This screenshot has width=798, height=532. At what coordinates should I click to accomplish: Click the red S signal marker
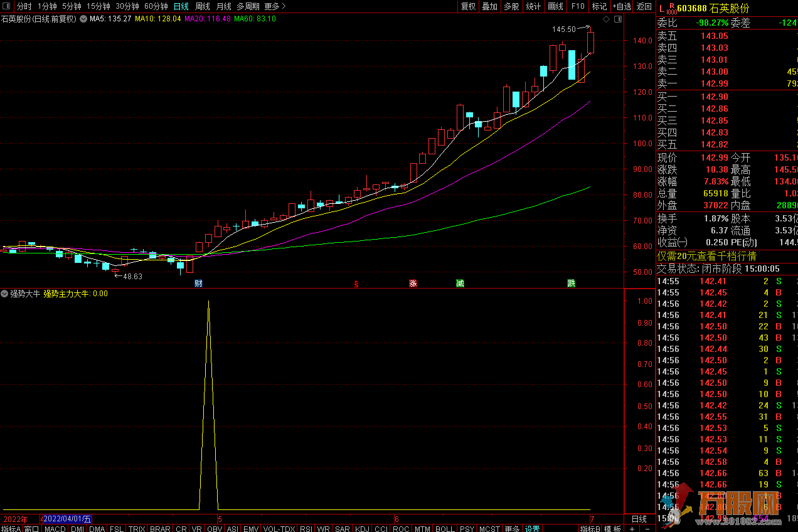point(356,284)
